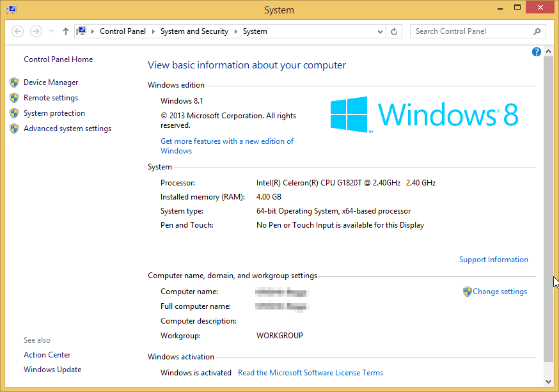The width and height of the screenshot is (559, 392).
Task: Open Support Information link
Action: [493, 260]
